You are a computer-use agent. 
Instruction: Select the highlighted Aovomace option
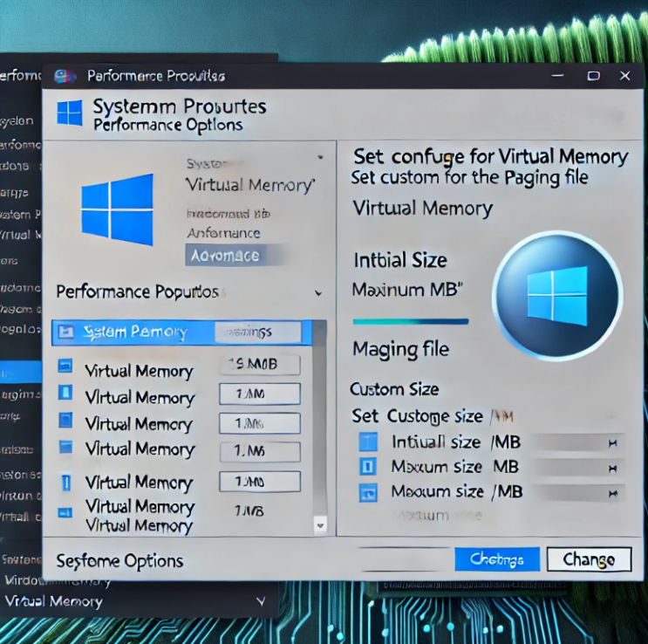[233, 255]
